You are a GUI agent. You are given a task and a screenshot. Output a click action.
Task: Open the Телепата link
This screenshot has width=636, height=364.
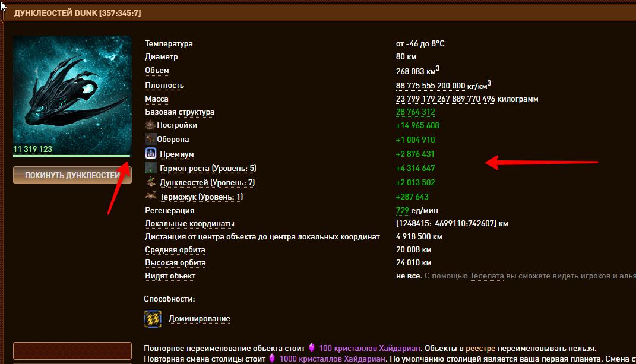pos(486,276)
